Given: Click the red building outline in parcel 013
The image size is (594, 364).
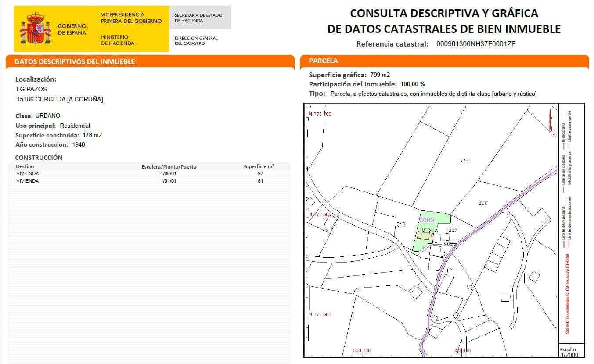Looking at the screenshot, I should point(424,236).
